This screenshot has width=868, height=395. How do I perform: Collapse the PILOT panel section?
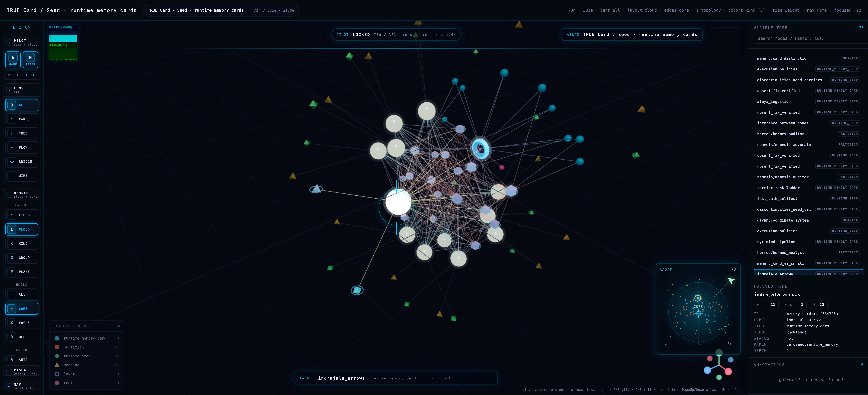9,42
